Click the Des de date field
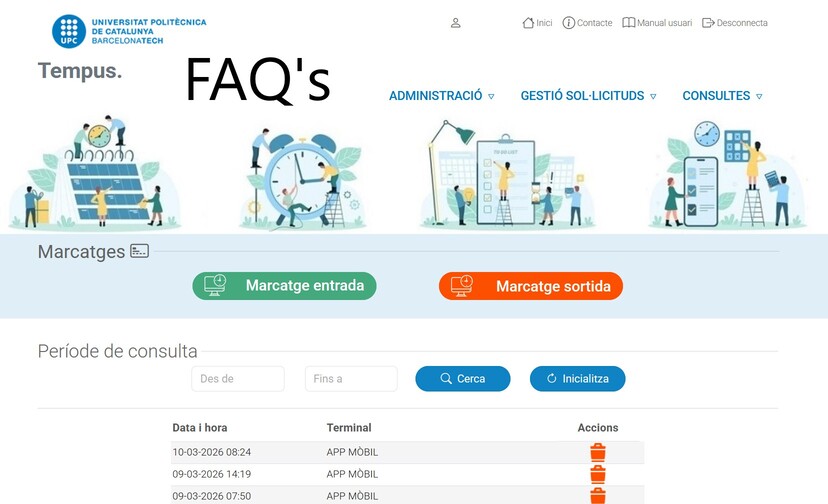This screenshot has width=828, height=504. click(x=238, y=379)
